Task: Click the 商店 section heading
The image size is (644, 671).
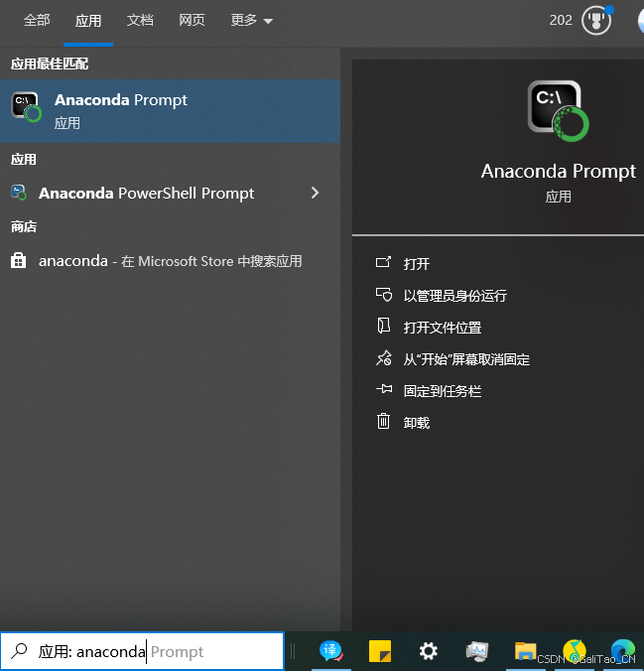Action: (24, 226)
